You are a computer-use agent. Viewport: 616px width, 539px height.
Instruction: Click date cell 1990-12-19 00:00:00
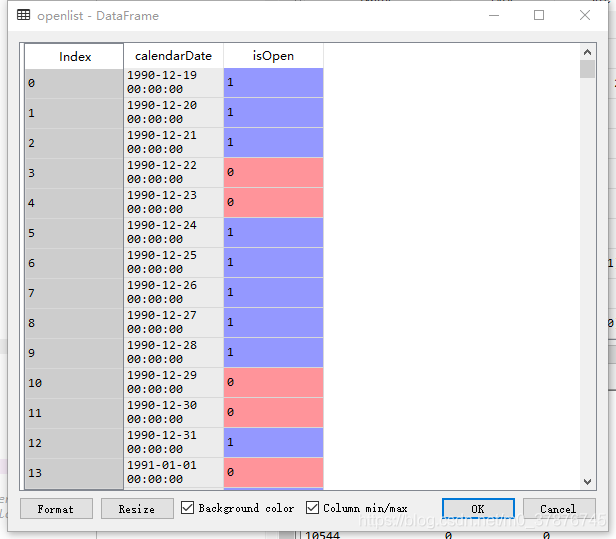pos(174,82)
